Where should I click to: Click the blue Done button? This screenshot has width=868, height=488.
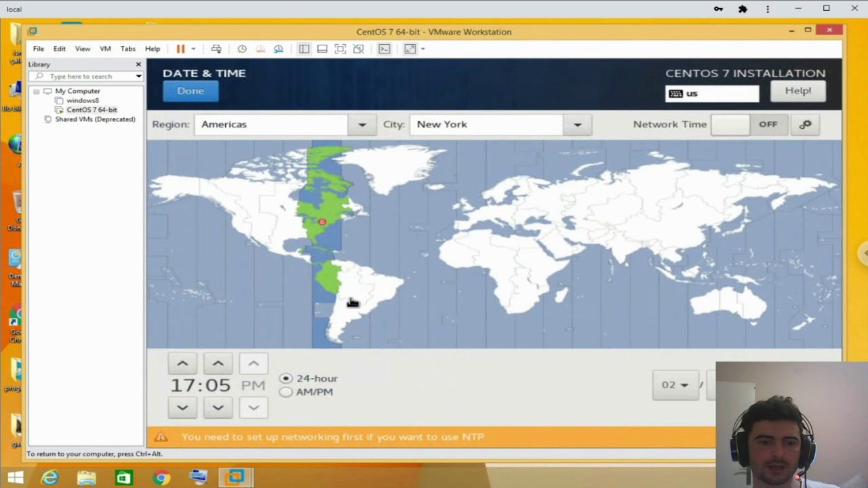tap(191, 91)
